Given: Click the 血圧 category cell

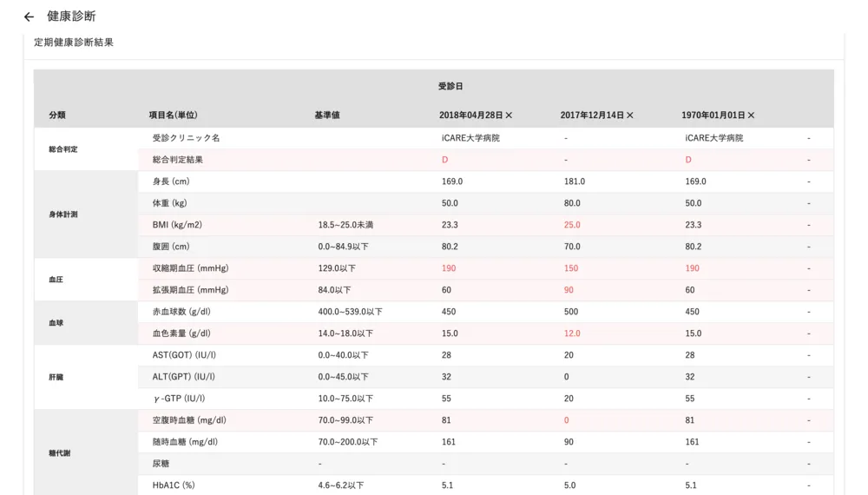Looking at the screenshot, I should (56, 280).
